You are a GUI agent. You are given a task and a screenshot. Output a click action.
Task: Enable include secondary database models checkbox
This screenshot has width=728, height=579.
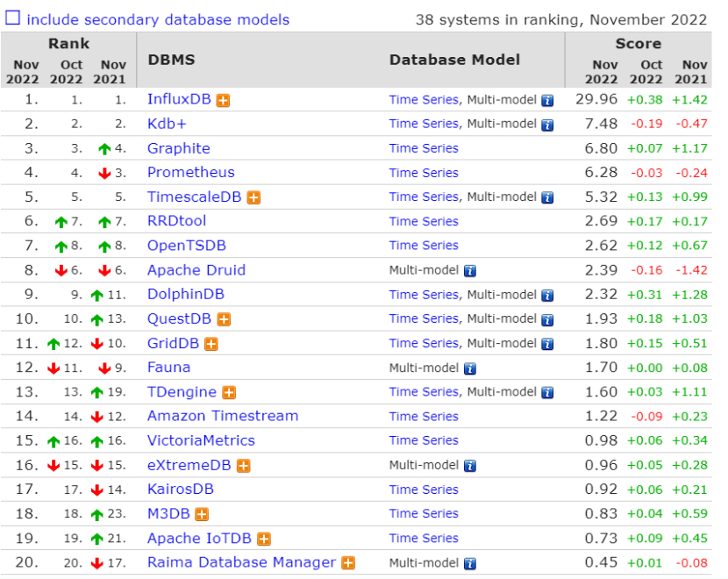pyautogui.click(x=13, y=18)
